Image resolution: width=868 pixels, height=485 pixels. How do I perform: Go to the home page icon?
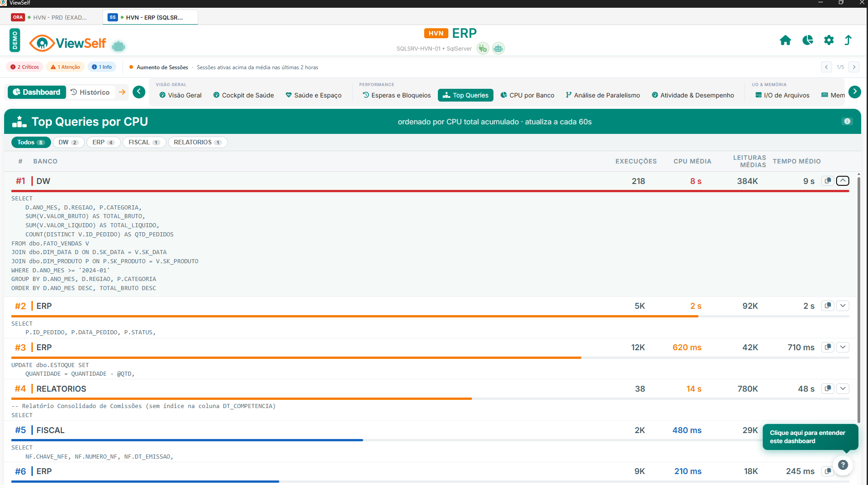click(785, 40)
